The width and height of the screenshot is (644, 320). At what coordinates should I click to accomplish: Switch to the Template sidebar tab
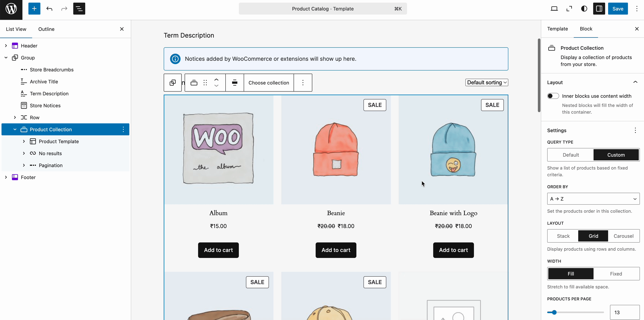(x=557, y=29)
